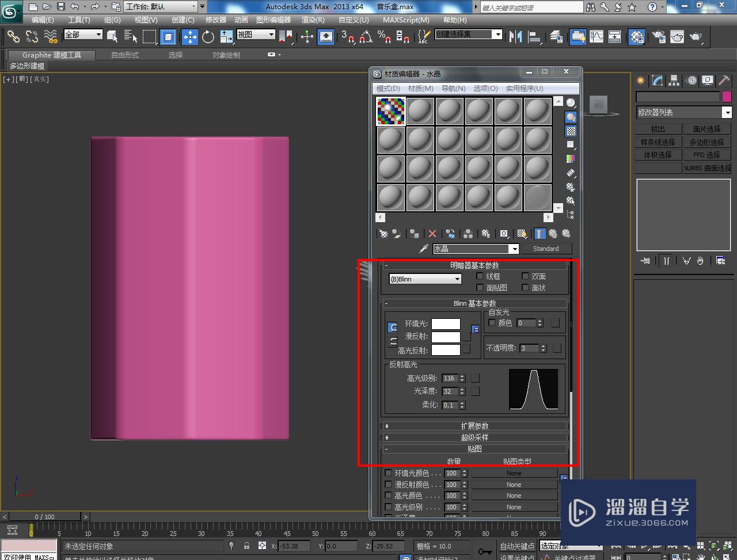Click the Create panel star icon
The height and width of the screenshot is (560, 737).
coord(640,81)
